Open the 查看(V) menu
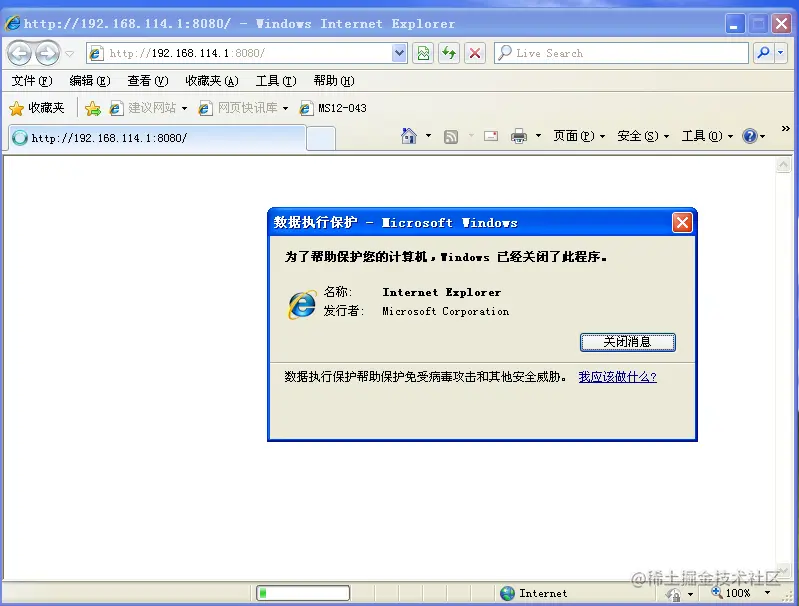 [148, 81]
